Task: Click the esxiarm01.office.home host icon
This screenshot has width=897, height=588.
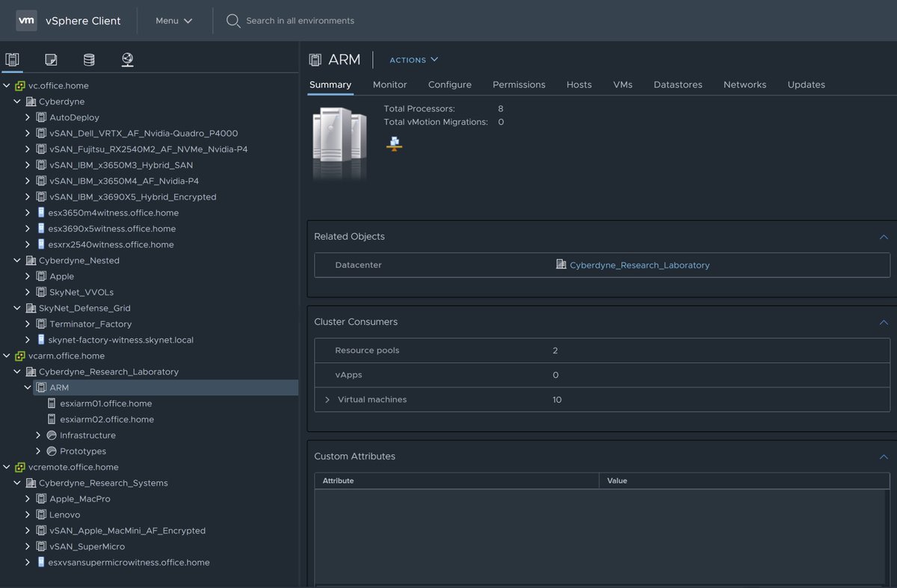Action: pyautogui.click(x=52, y=403)
